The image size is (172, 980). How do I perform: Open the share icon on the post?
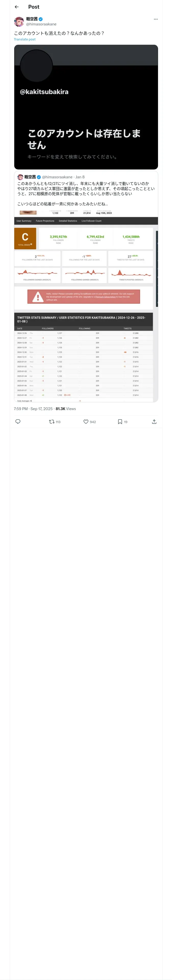154,422
